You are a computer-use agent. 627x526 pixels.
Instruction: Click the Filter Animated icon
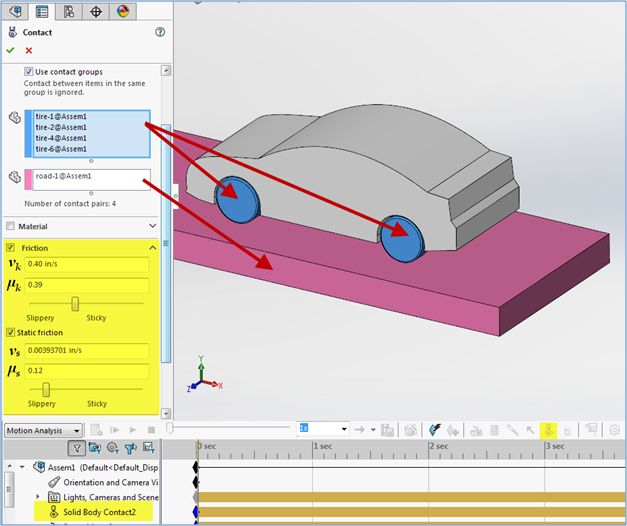tap(95, 448)
